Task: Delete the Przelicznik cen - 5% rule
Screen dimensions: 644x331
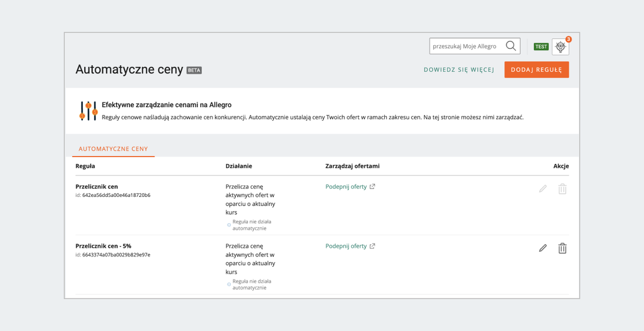Action: (x=562, y=248)
